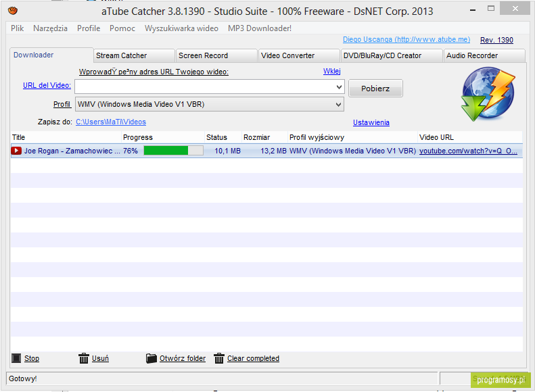Maximize the aTube Catcher window

coord(491,9)
